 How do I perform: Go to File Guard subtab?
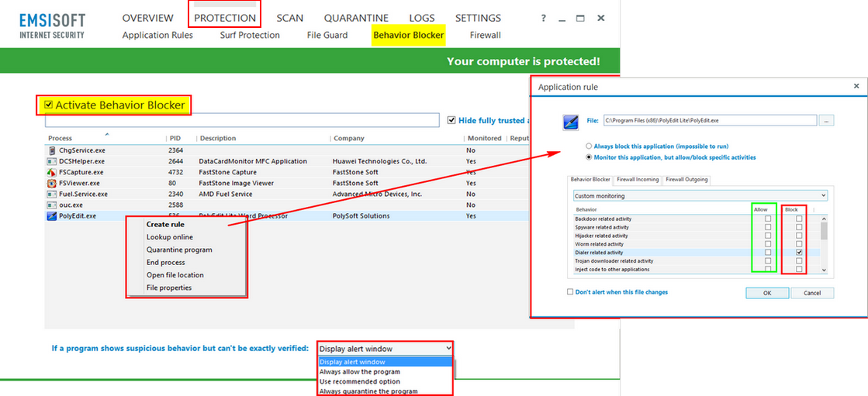click(327, 36)
